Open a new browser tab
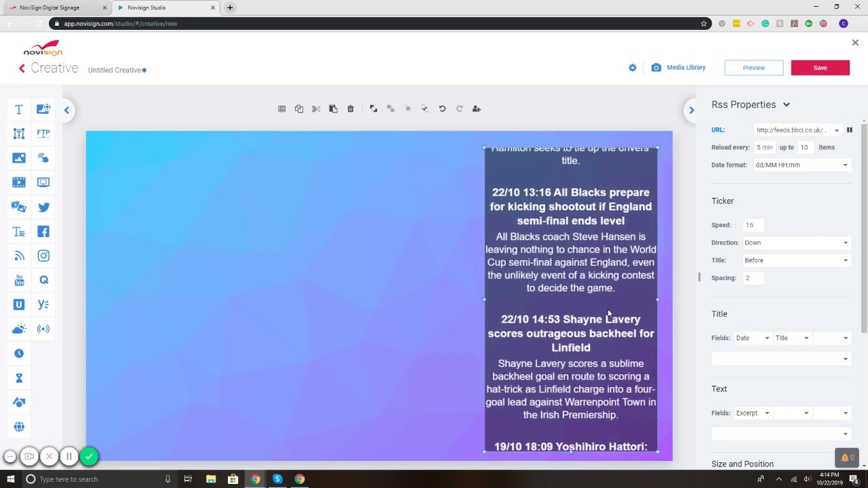 click(230, 7)
